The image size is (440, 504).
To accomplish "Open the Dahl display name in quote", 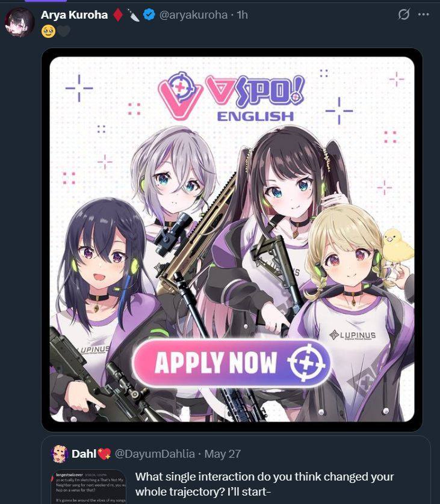I will coord(84,454).
